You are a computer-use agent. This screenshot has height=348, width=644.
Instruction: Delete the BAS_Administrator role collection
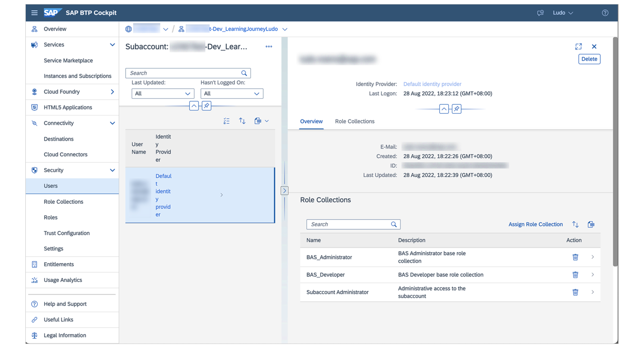(576, 257)
